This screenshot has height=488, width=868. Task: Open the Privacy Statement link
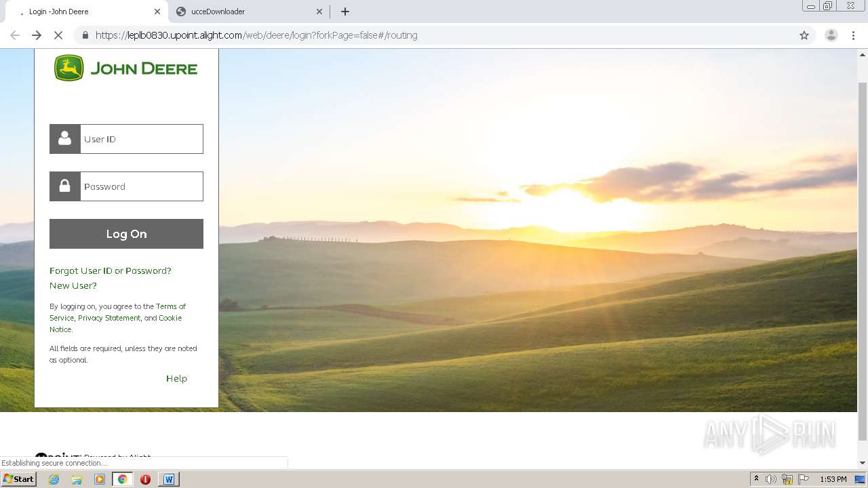point(109,318)
